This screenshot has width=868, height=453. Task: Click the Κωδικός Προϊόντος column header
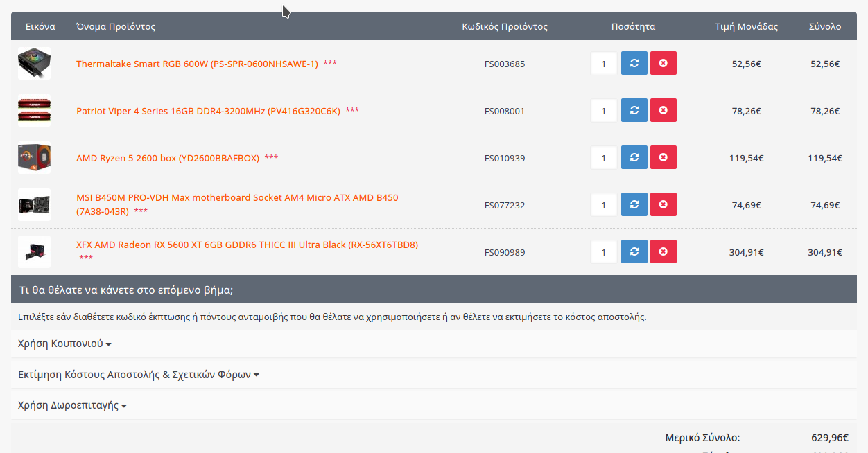click(505, 26)
